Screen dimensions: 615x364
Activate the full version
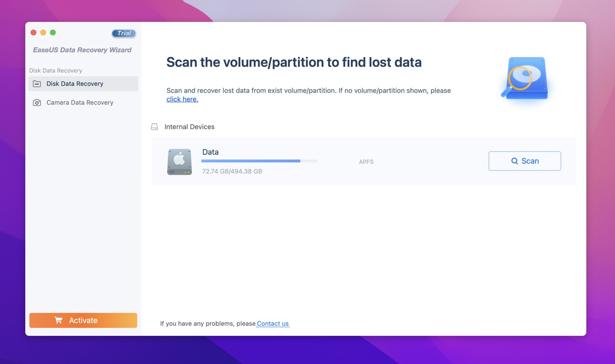[83, 320]
